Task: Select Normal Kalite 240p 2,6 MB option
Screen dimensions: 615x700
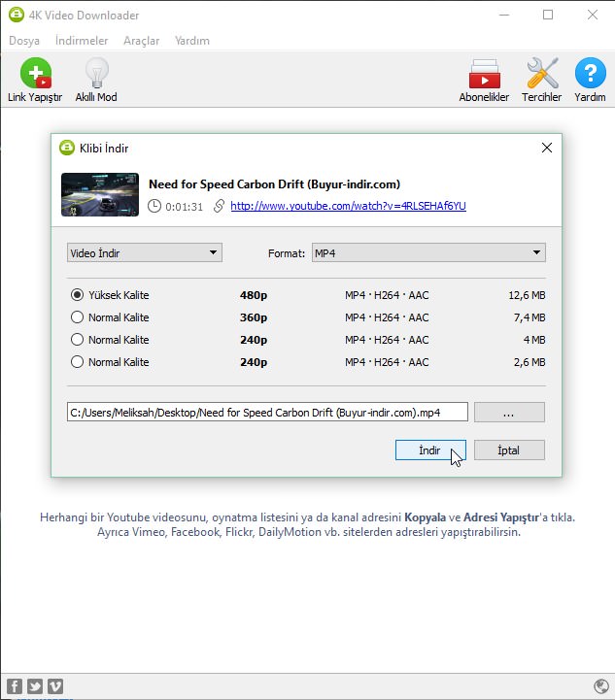Action: pos(77,361)
